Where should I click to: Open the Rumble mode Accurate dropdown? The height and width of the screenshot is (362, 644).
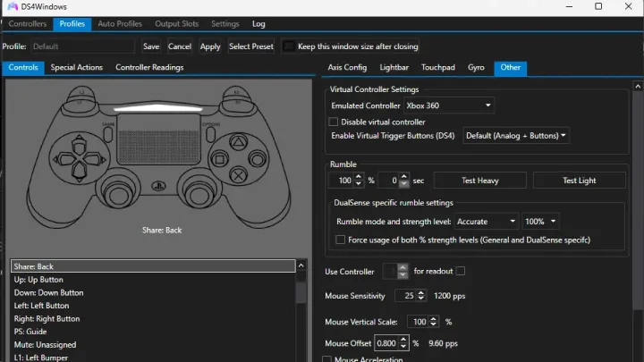click(x=487, y=221)
